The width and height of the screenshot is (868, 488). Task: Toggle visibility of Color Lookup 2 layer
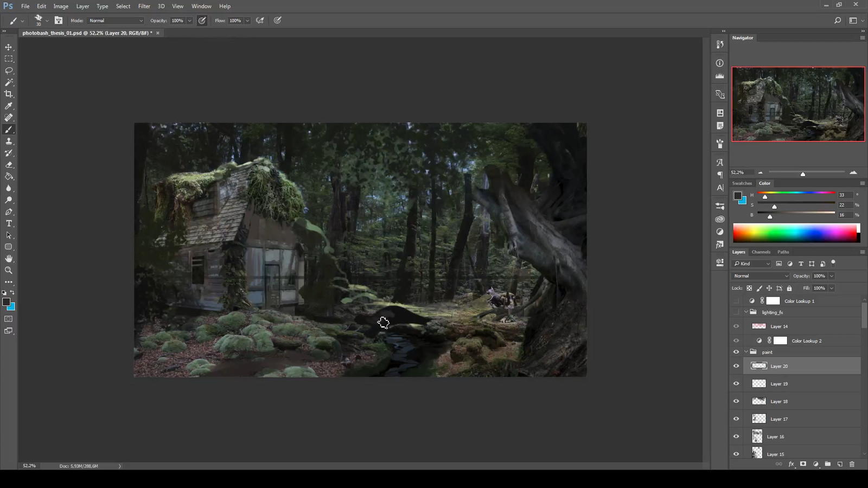click(x=736, y=341)
